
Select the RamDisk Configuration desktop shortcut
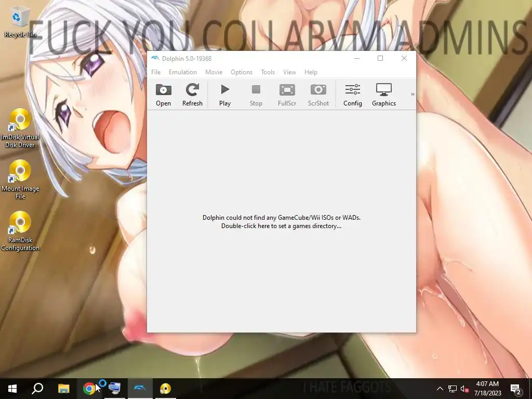[20, 231]
